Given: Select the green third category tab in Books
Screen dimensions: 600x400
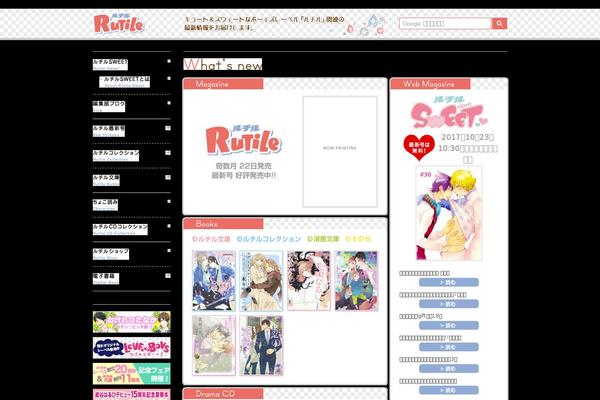Looking at the screenshot, I should click(x=323, y=239).
